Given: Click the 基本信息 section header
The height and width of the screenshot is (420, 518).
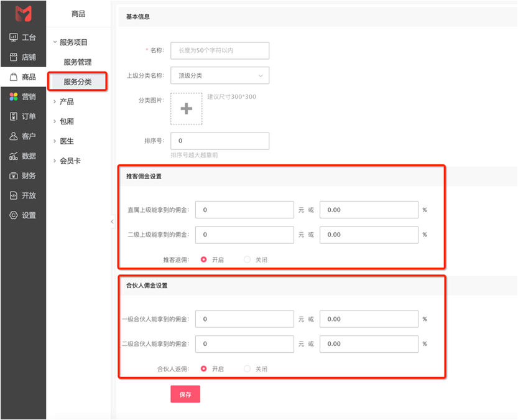Looking at the screenshot, I should (x=138, y=17).
